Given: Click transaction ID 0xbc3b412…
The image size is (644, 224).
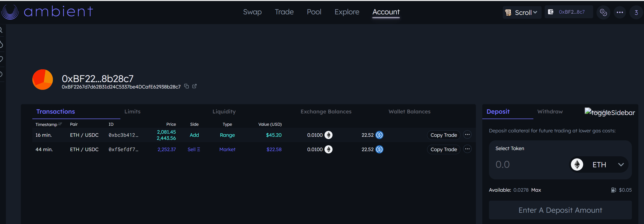Looking at the screenshot, I should 123,135.
